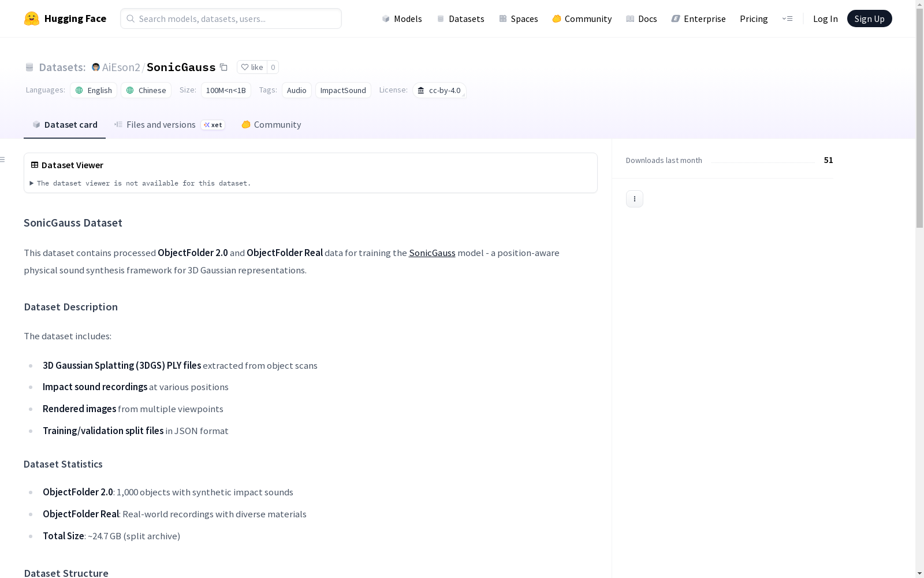Click the Dataset Statistics heading

[x=63, y=464]
